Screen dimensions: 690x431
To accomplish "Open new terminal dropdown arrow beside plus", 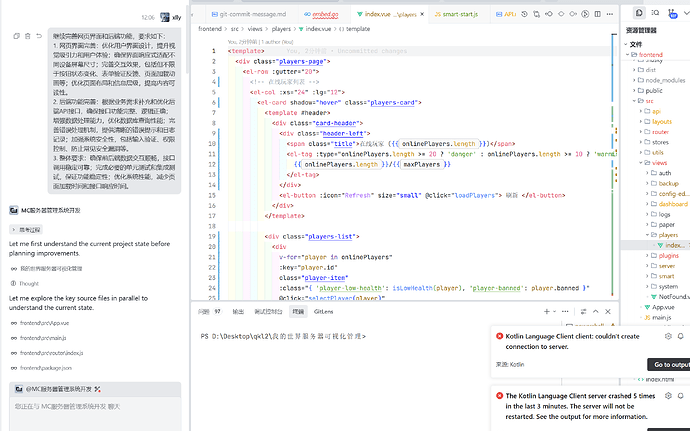I will [554, 311].
